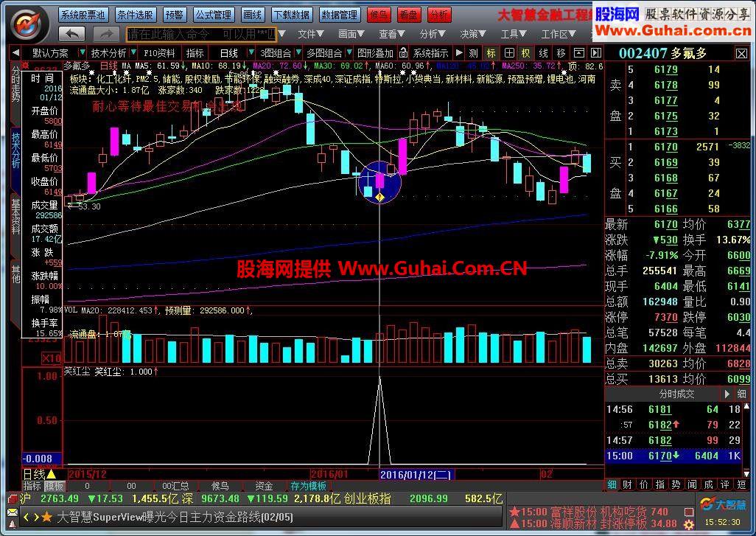This screenshot has width=756, height=536.
Task: Open the 画面 menu
Action: click(351, 34)
